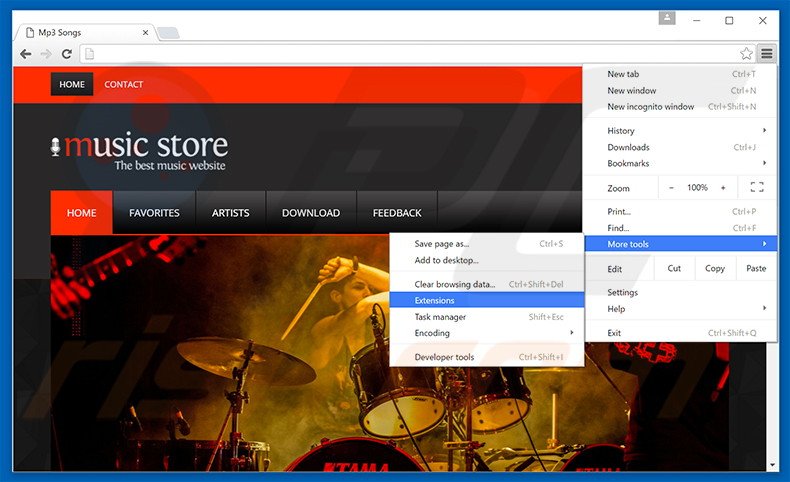Select Add to desktop... entry
Screen dimensions: 790x482
tap(487, 260)
